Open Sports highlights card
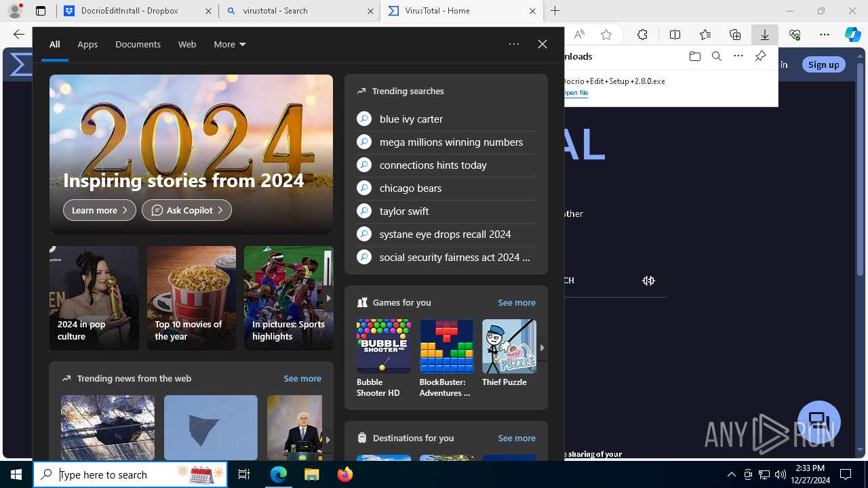Image resolution: width=868 pixels, height=488 pixels. point(289,298)
